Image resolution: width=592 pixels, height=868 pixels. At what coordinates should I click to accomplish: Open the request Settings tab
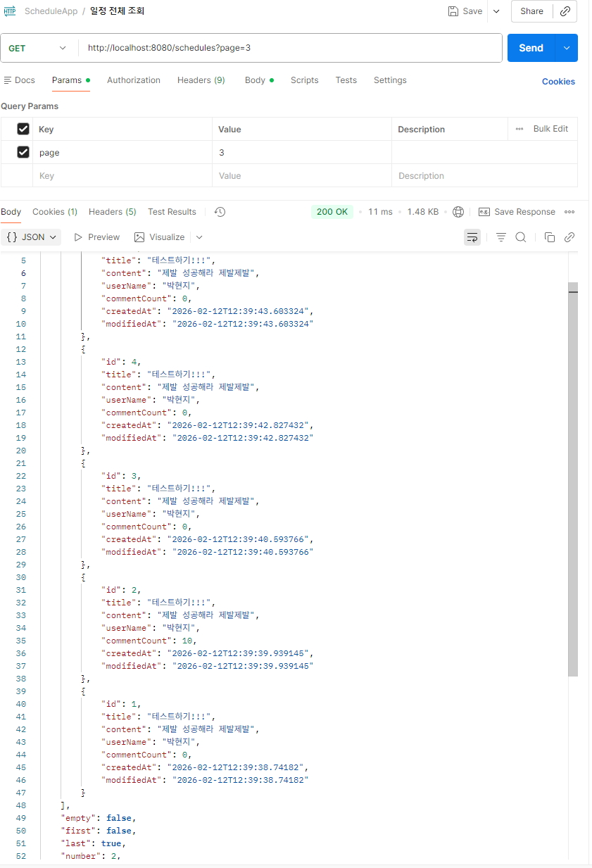[390, 80]
